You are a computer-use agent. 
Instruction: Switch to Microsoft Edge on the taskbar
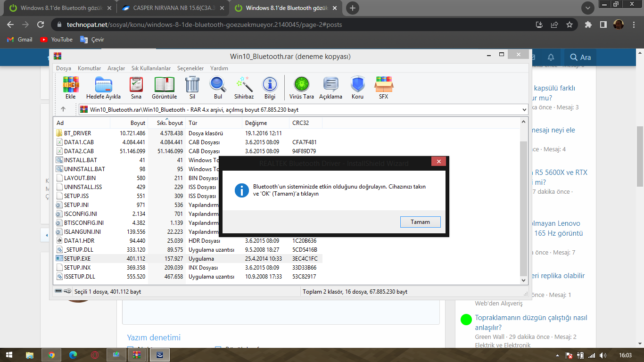(x=73, y=354)
